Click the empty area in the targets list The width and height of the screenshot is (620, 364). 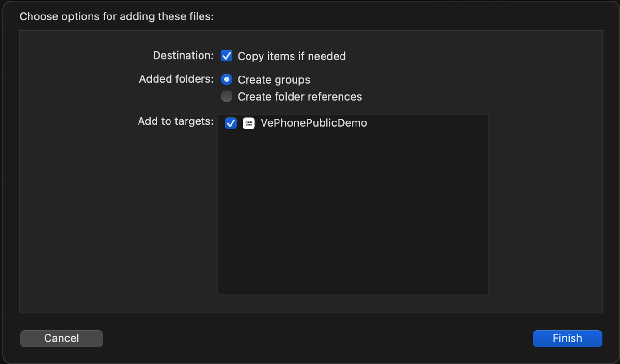pyautogui.click(x=353, y=203)
